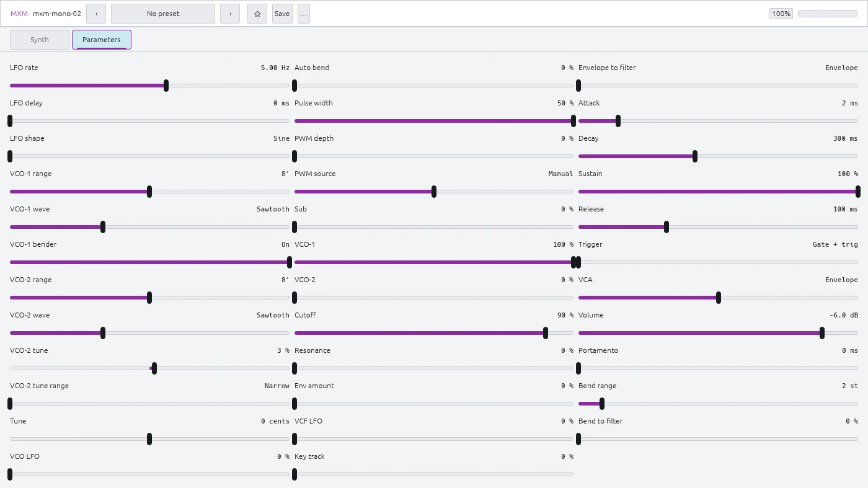Go to the previous preset arrow

[96, 14]
